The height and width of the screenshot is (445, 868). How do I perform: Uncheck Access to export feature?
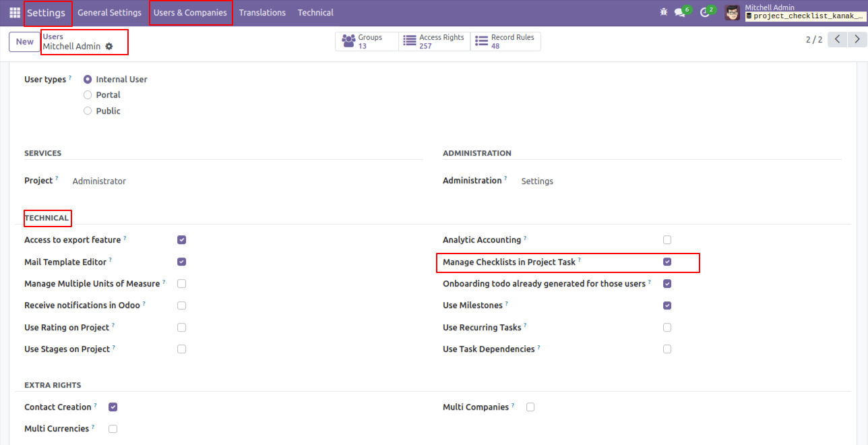(x=182, y=240)
